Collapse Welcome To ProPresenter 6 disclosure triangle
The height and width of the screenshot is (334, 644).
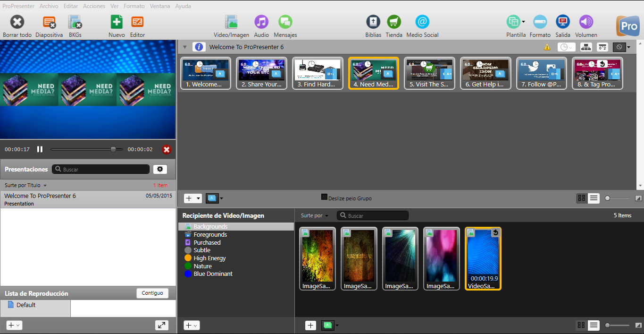coord(185,47)
